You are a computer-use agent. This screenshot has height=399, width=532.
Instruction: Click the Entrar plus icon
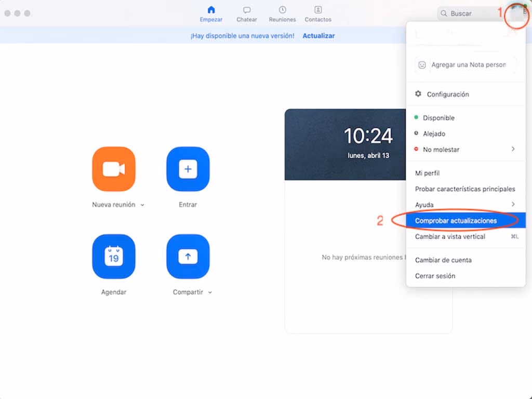pyautogui.click(x=188, y=169)
